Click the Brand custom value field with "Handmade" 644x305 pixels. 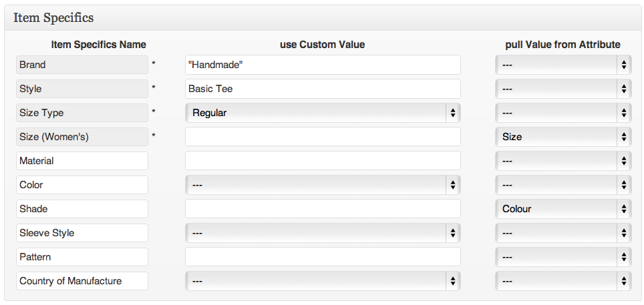coord(323,65)
